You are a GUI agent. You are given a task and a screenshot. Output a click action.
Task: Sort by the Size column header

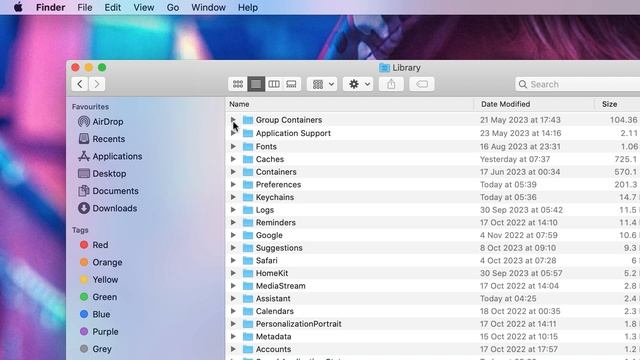point(609,104)
